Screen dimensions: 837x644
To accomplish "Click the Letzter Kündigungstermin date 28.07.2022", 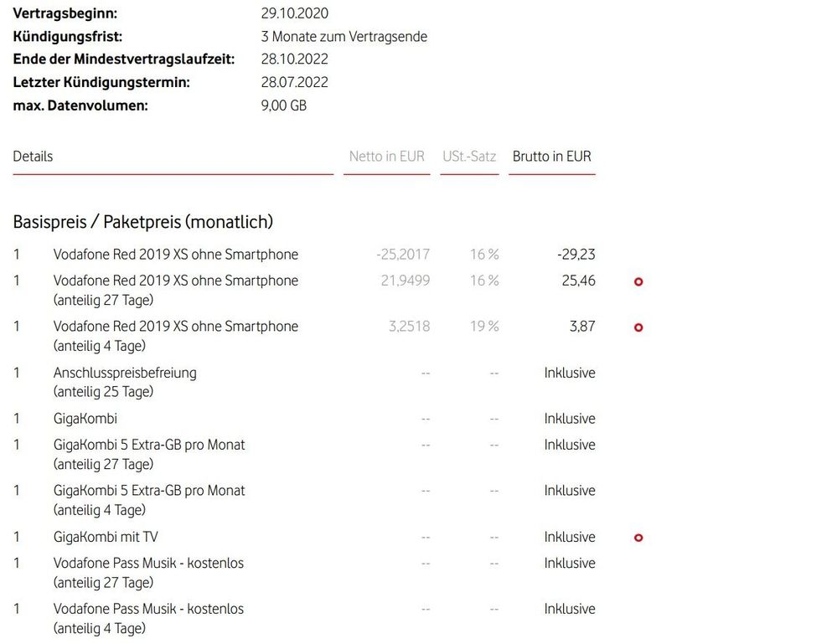I will (295, 82).
